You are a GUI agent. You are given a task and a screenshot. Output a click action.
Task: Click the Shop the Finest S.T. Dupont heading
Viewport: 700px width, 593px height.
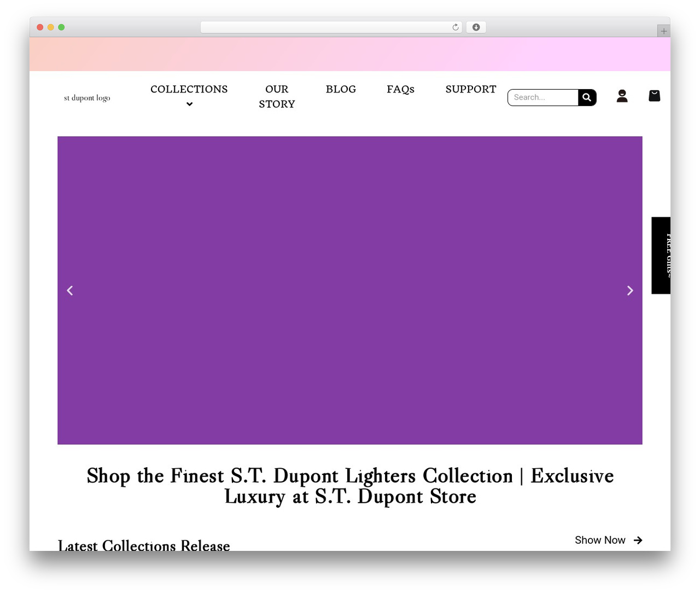point(350,486)
